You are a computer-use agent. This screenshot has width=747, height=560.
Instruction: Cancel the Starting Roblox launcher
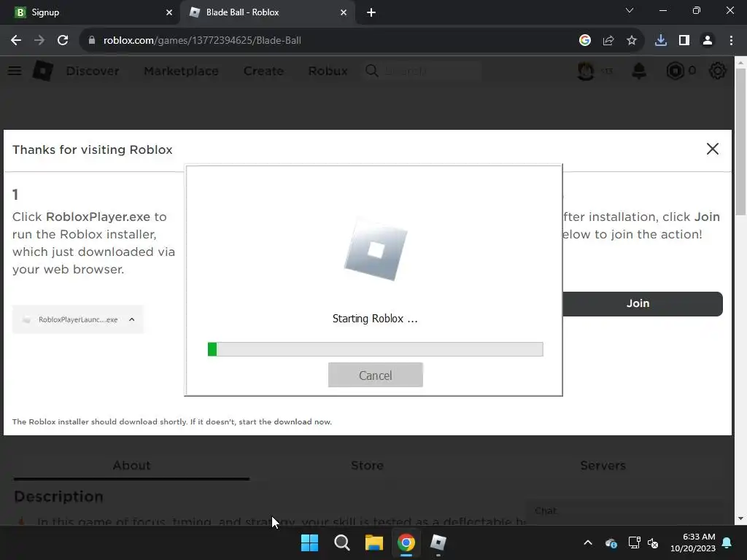coord(376,376)
